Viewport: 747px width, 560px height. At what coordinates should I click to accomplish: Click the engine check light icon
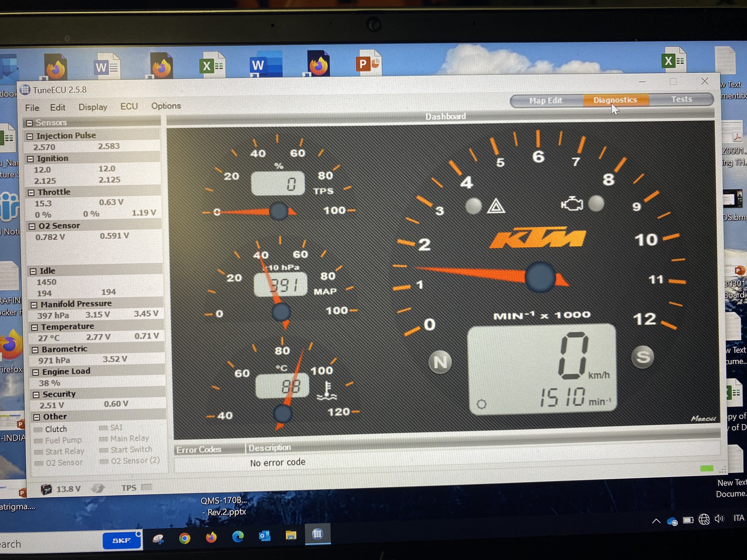tap(572, 203)
